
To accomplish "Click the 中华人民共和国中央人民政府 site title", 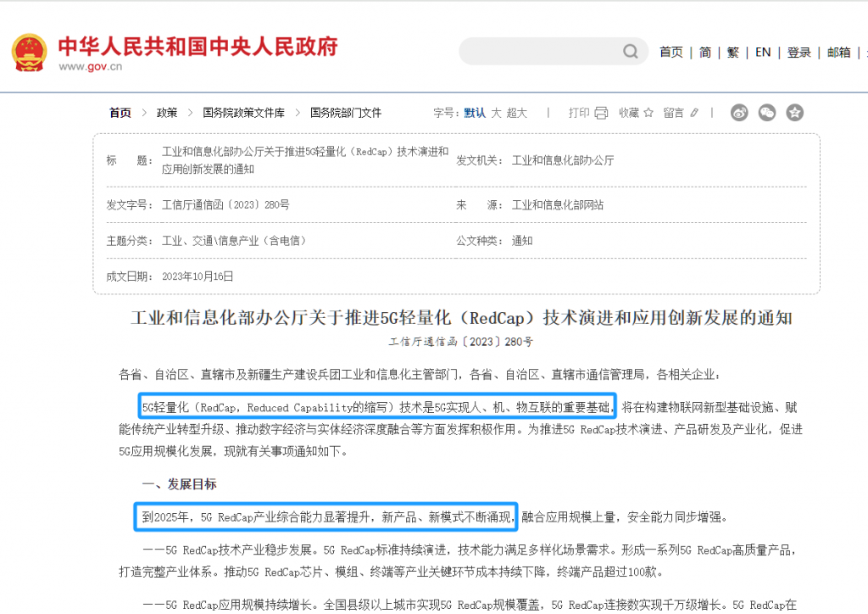I will point(198,47).
